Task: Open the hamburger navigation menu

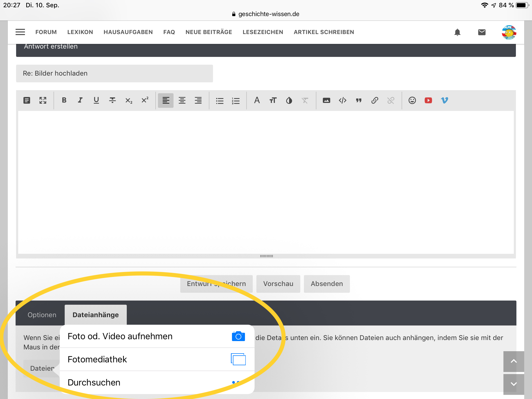Action: 20,32
